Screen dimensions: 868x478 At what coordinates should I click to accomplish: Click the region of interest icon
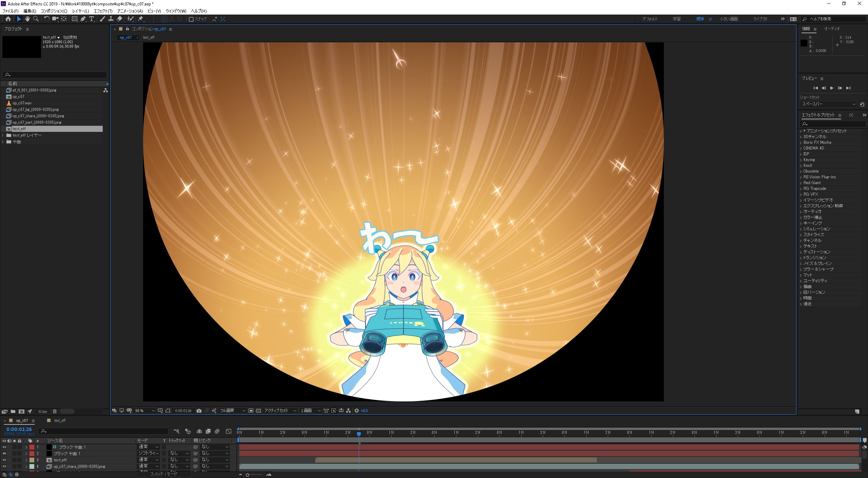coord(251,411)
